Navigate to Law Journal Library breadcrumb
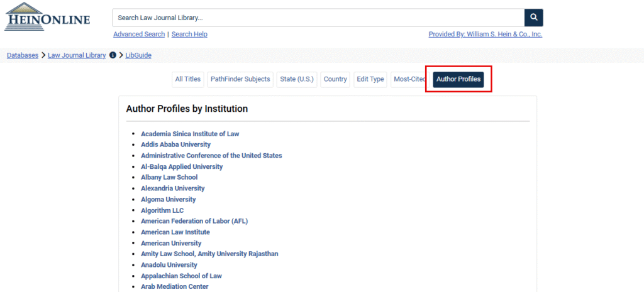The width and height of the screenshot is (644, 292). 77,55
